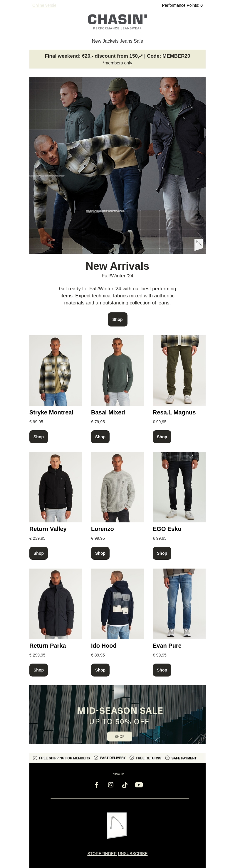Open the Lorenzo sweater product image

117,487
